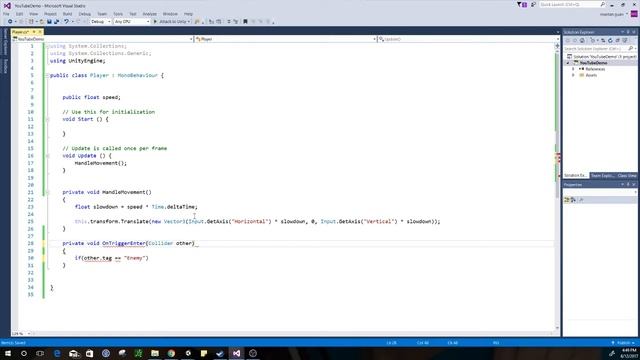Viewport: 640px width, 360px height.
Task: Select the Solution 'YouTubeDemo' tree row
Action: (601, 57)
